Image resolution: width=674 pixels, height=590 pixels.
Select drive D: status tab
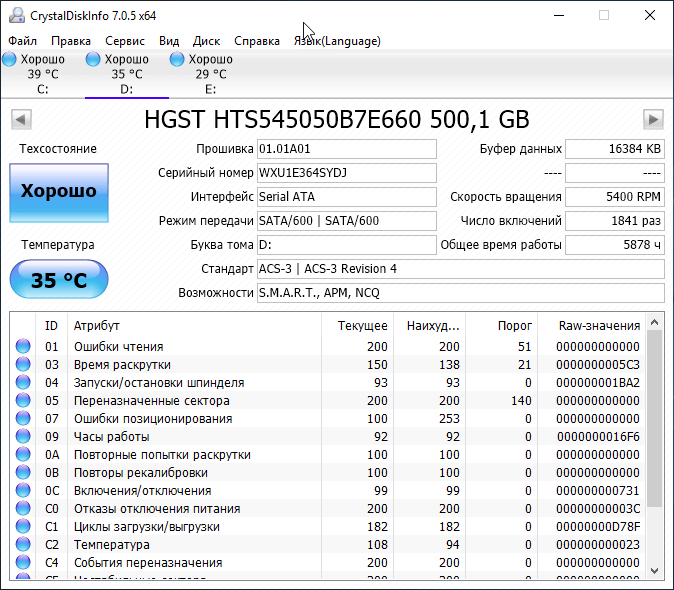pyautogui.click(x=127, y=74)
